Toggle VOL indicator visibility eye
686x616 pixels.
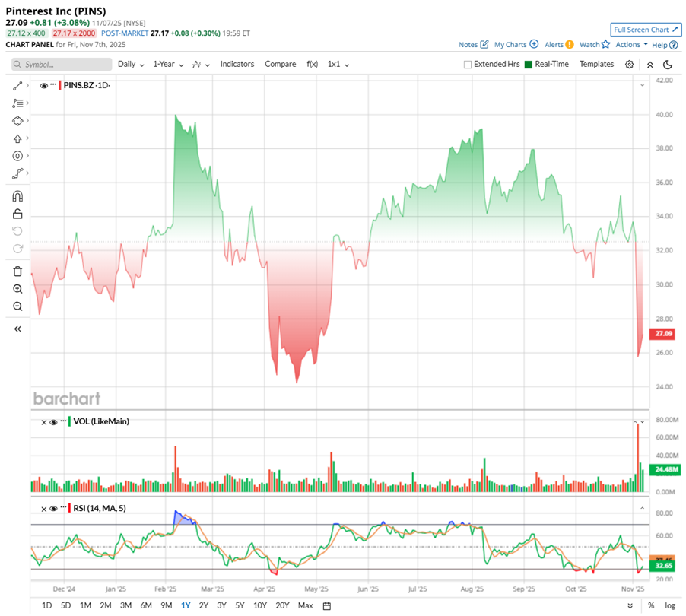pyautogui.click(x=53, y=422)
